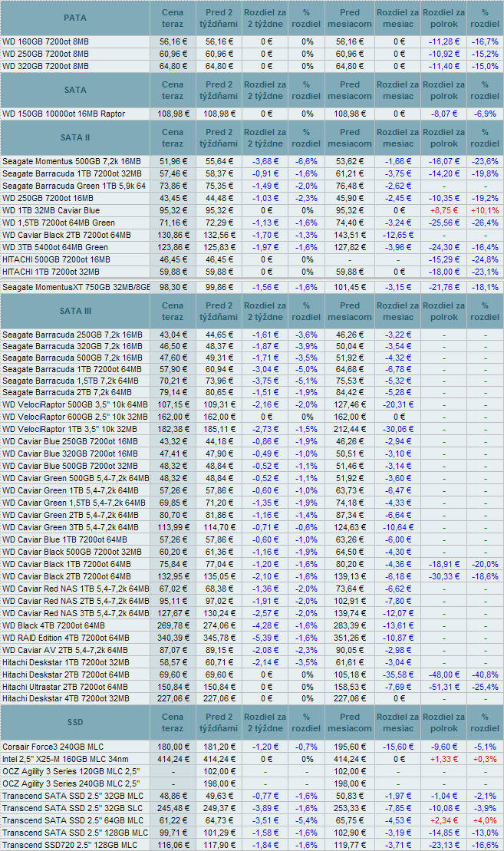Click the -30,06 € monthly difference
Image resolution: width=504 pixels, height=851 pixels.
click(397, 429)
